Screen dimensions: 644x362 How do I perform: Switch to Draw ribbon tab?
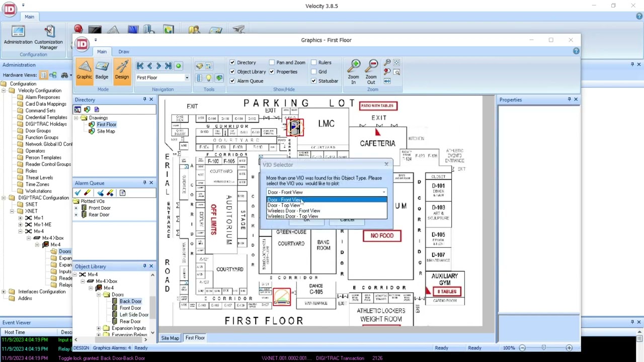pyautogui.click(x=124, y=52)
